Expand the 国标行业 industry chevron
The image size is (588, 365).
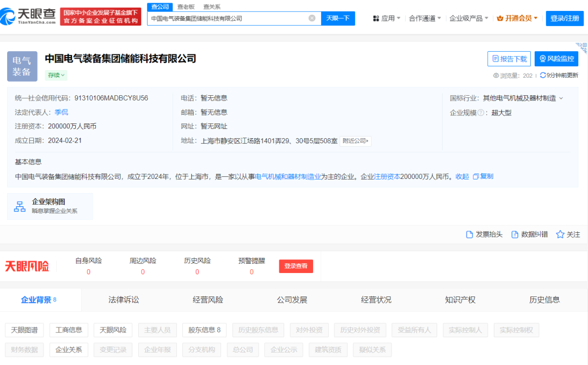pos(561,98)
